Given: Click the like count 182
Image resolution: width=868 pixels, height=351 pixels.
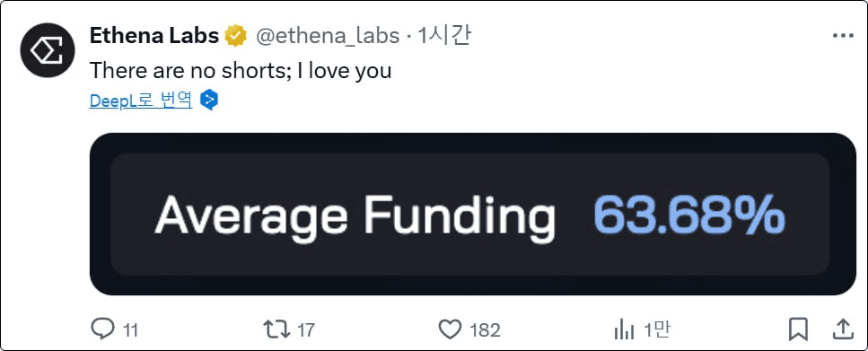Looking at the screenshot, I should [485, 330].
